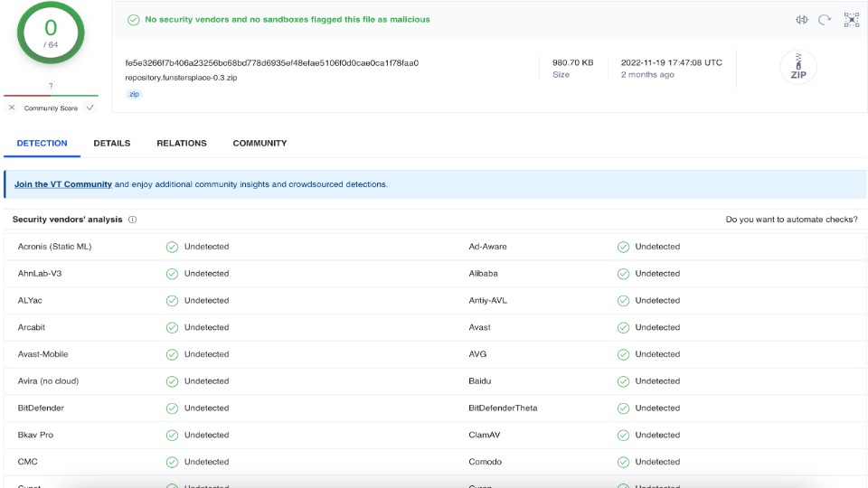Vote positive with the community score checkmark

pyautogui.click(x=90, y=108)
